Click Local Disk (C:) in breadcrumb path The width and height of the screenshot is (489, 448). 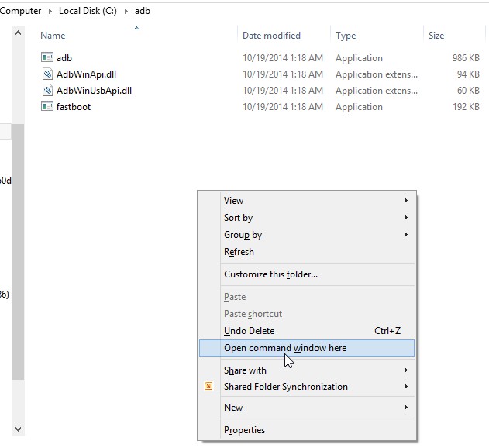click(x=89, y=11)
